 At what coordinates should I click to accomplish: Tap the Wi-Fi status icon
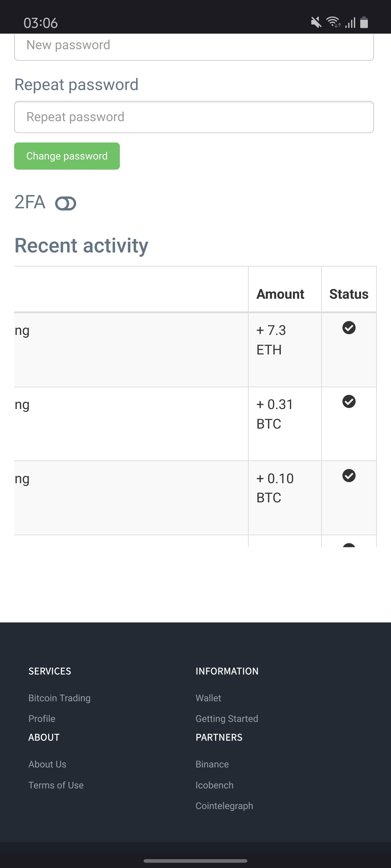point(333,22)
